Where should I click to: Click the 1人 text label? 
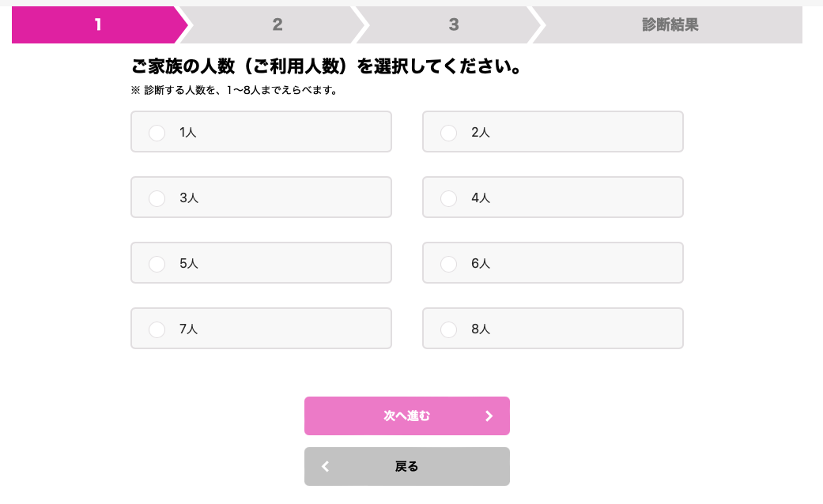click(188, 133)
